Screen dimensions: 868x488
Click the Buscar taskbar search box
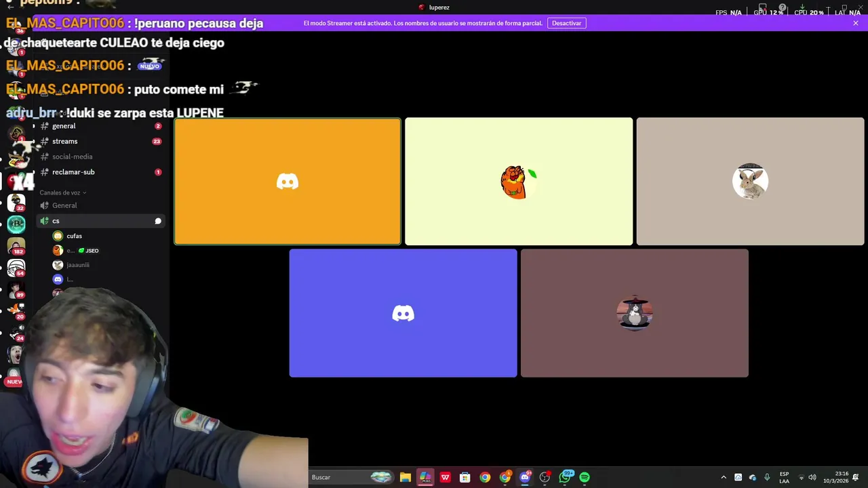[353, 477]
